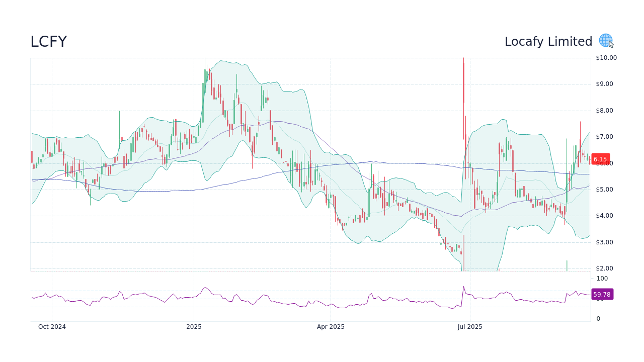Click the Jul 2025 axis label
The image size is (644, 362).
coord(470,326)
